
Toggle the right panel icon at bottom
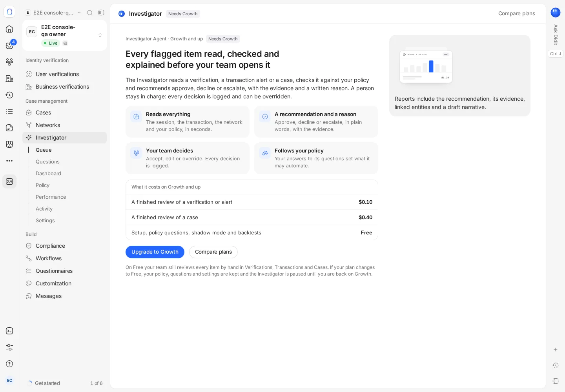click(x=556, y=381)
